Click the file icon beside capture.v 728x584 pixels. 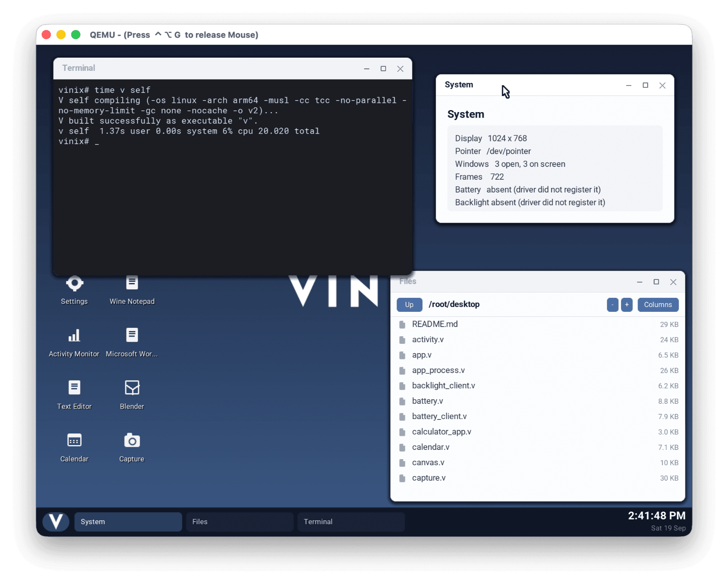tap(402, 478)
